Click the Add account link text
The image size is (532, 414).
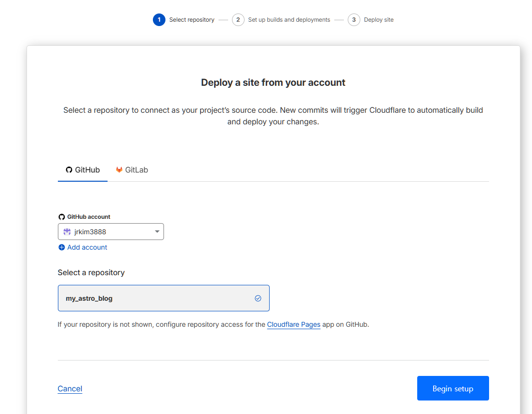(87, 247)
